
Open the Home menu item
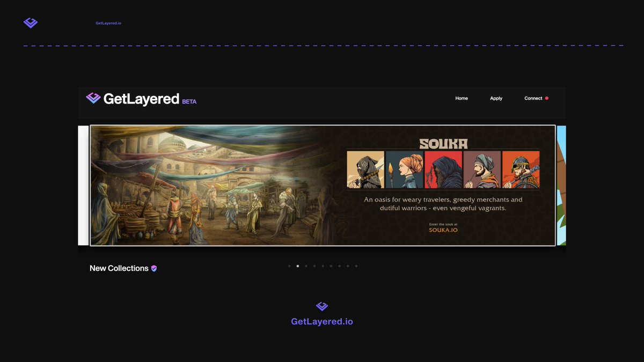click(x=462, y=98)
